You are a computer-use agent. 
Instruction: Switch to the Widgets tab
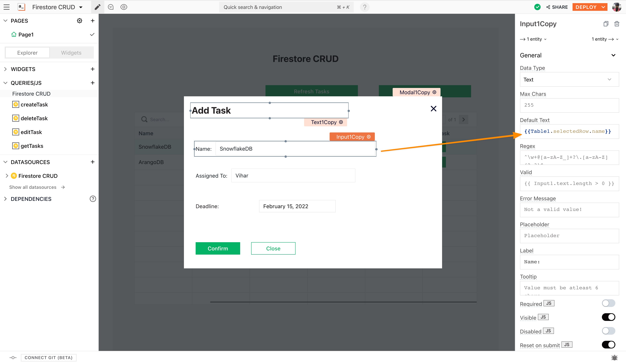71,53
